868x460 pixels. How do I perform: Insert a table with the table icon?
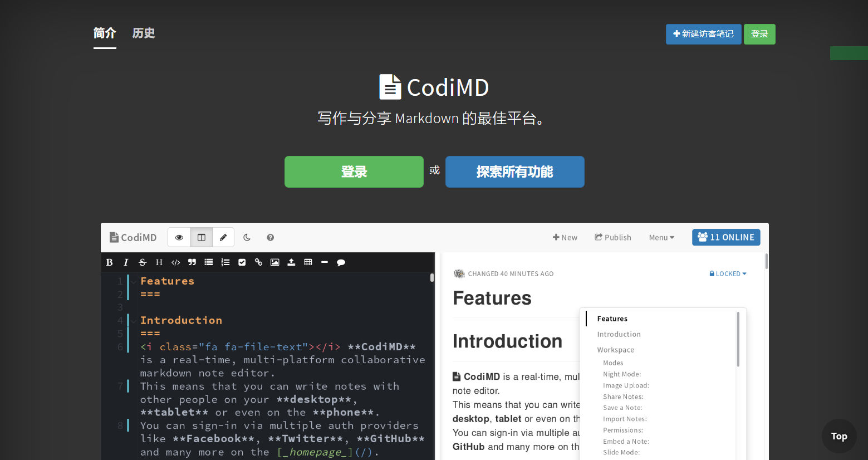[x=308, y=262]
